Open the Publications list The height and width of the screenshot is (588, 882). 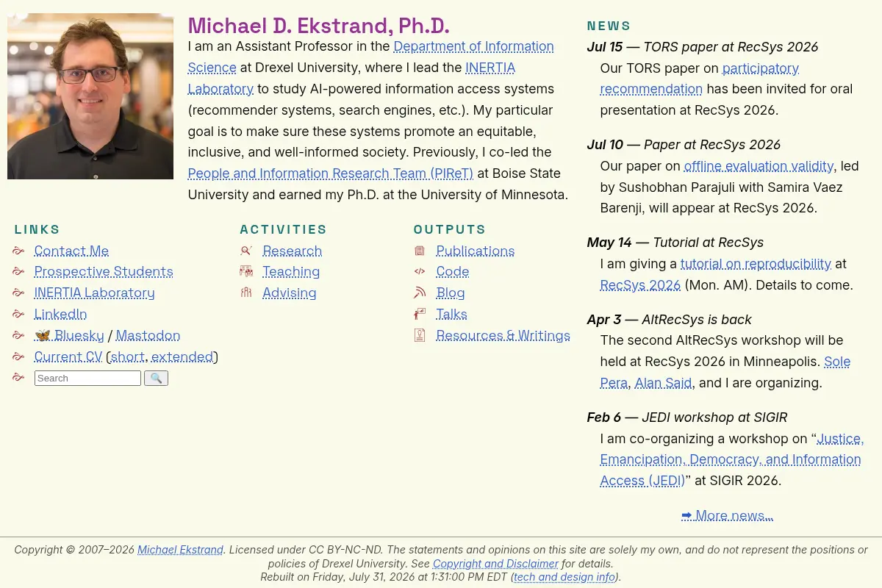tap(475, 251)
